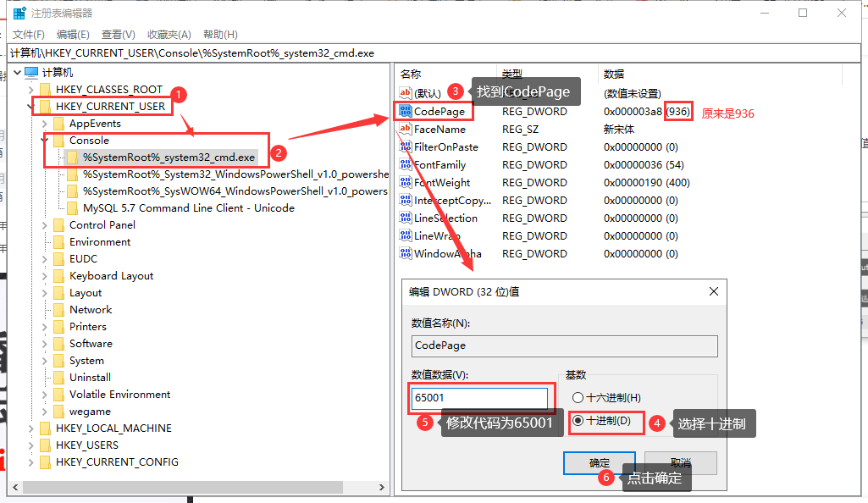Open the 收藏夹(A) menu

click(169, 35)
